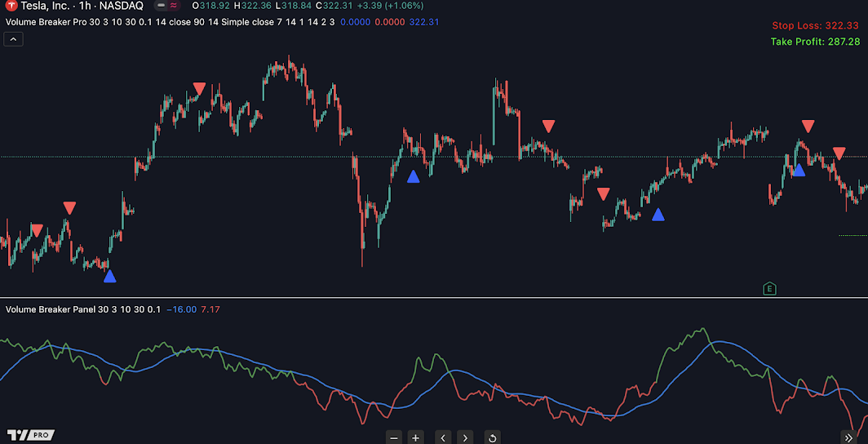Open the TradingView PRO logo

point(30,435)
